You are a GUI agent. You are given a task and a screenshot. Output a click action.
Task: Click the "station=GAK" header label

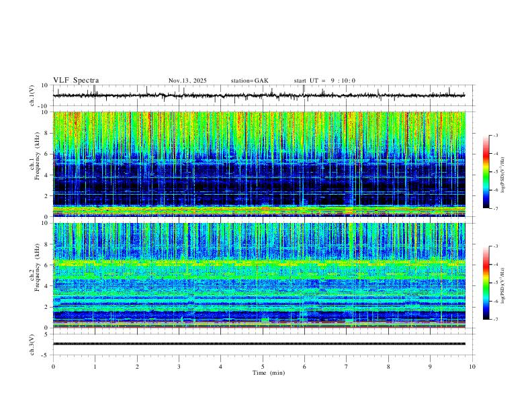[249, 81]
